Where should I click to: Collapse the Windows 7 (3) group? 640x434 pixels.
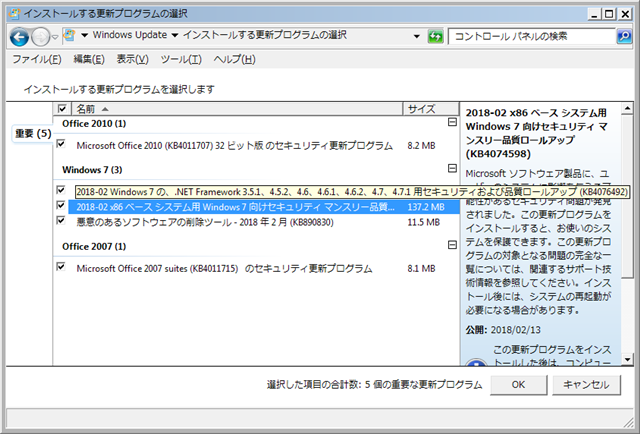tap(452, 168)
